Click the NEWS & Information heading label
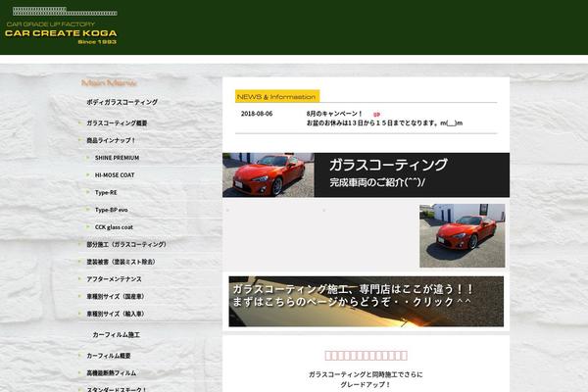Viewport: 588px width, 392px height. pos(277,96)
